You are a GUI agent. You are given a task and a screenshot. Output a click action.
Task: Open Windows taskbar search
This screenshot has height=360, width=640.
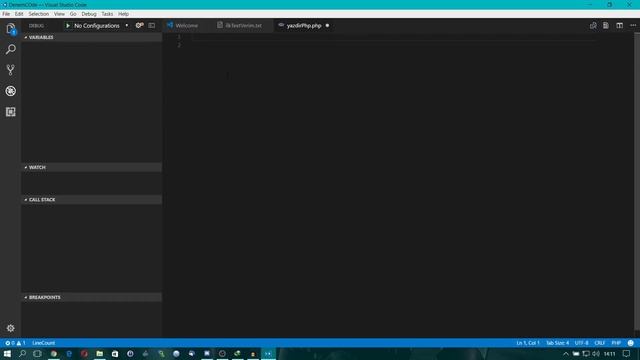tap(22, 353)
